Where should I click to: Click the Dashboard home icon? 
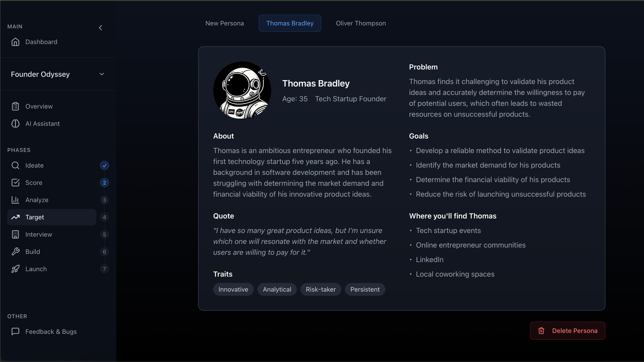(15, 42)
